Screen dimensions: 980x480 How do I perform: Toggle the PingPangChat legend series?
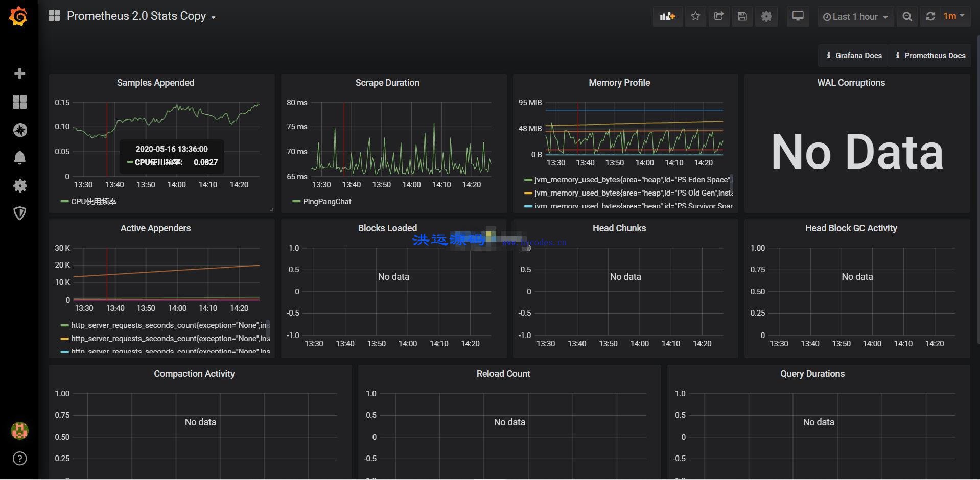[x=327, y=202]
